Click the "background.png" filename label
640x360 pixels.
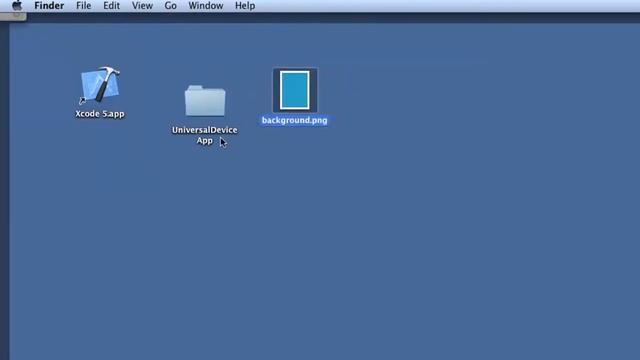pyautogui.click(x=294, y=120)
